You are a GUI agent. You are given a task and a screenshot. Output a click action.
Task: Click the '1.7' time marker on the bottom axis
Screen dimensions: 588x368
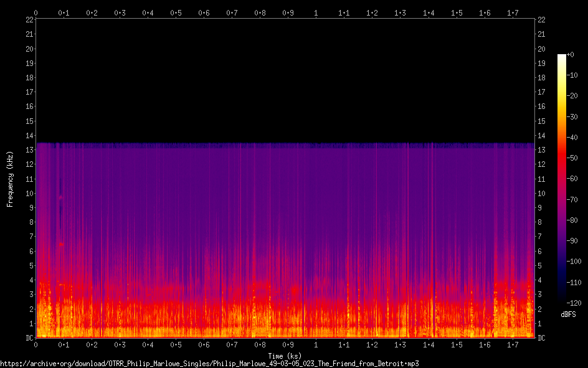[513, 344]
